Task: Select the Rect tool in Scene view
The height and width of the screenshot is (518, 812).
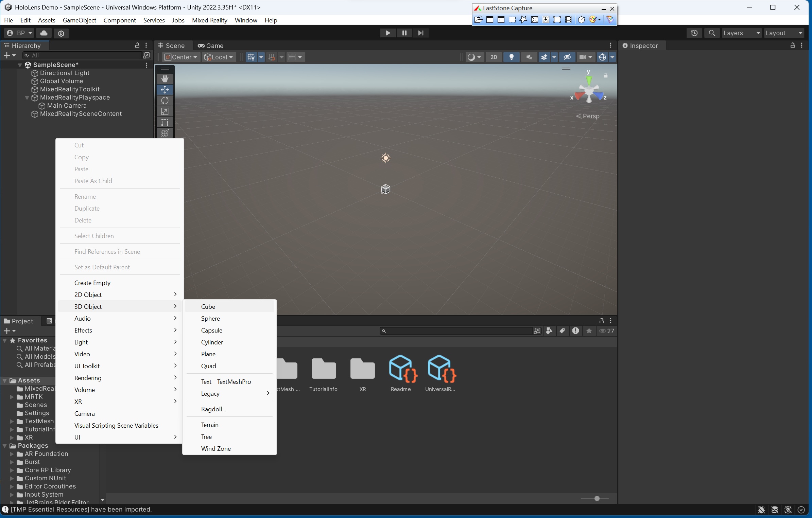Action: click(165, 122)
